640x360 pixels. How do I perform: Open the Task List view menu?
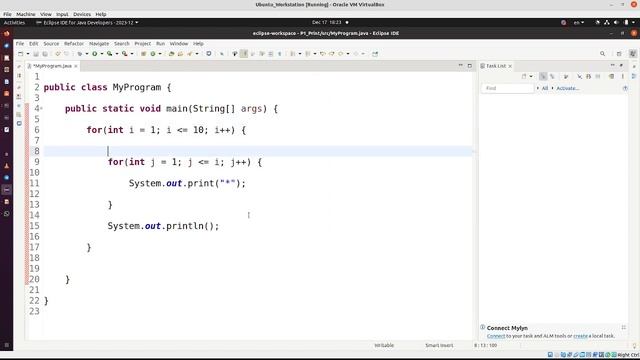coord(622,76)
